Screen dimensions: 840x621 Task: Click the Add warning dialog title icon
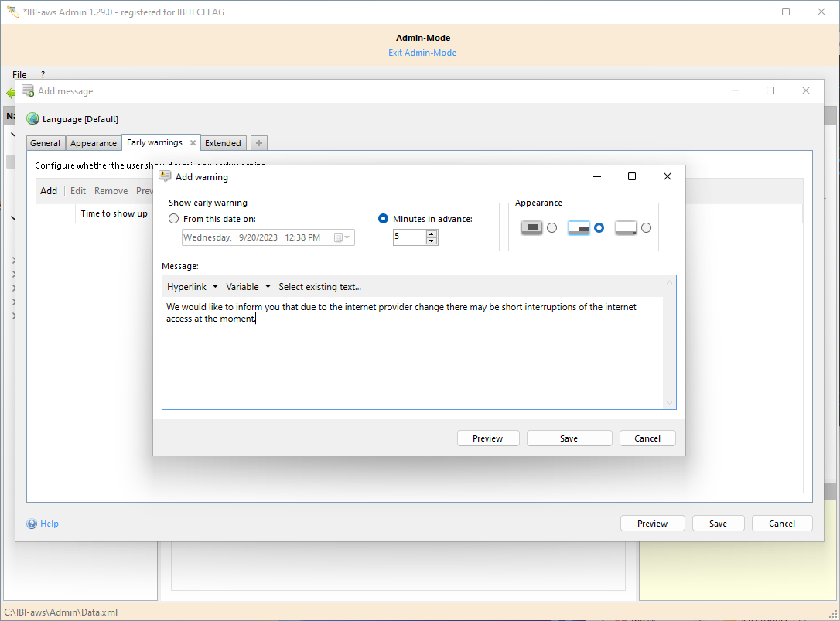coord(166,176)
